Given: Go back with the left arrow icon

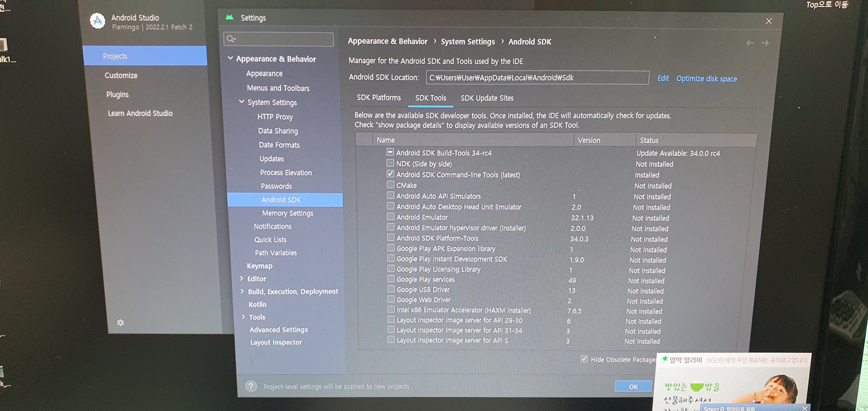Looking at the screenshot, I should coord(750,43).
